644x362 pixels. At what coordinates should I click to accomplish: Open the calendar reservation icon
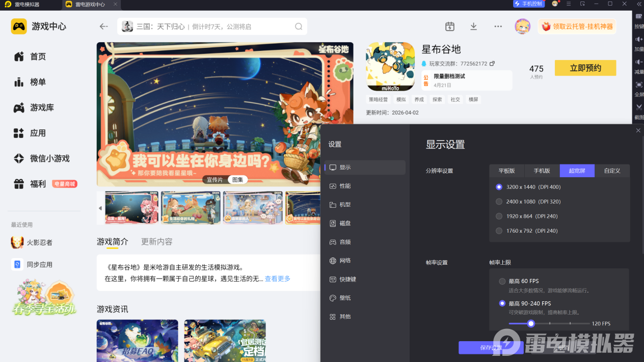(x=449, y=26)
